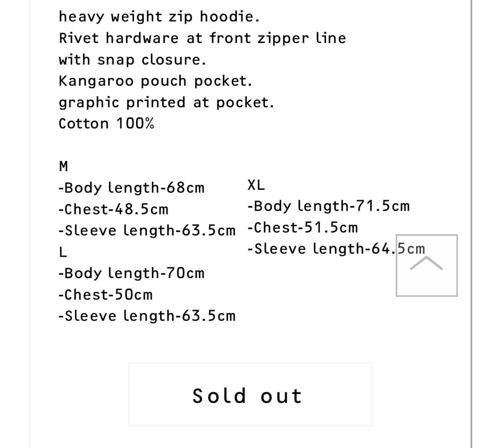This screenshot has width=489, height=448.
Task: Click the page scrollbar on the right edge
Action: coord(472,224)
